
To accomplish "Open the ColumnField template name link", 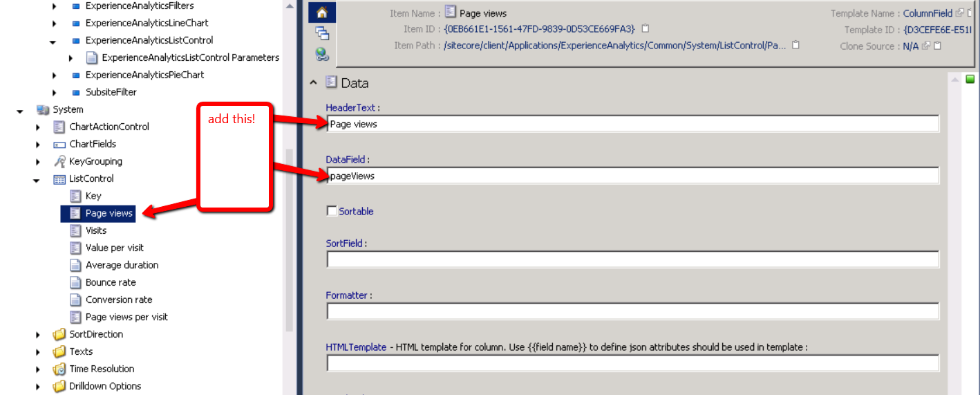I will coord(927,13).
